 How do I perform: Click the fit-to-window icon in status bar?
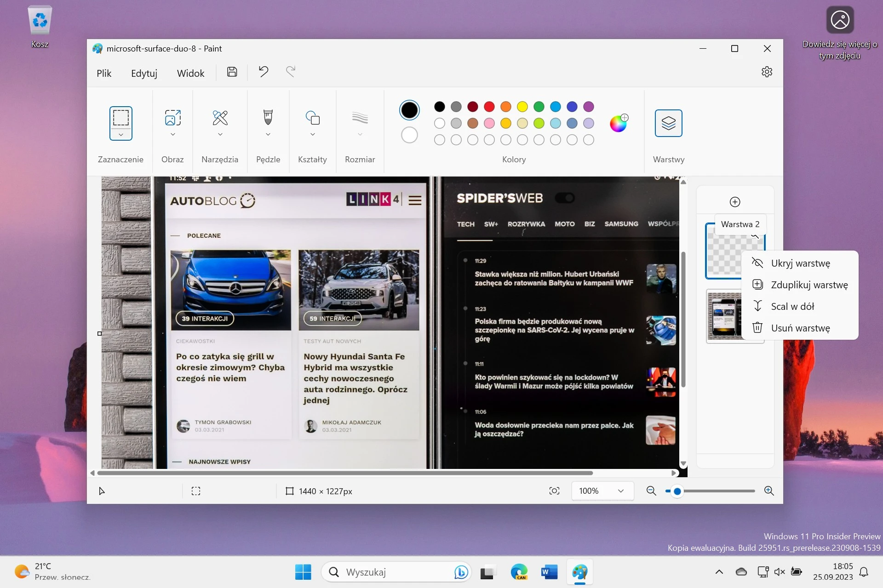[x=554, y=491]
